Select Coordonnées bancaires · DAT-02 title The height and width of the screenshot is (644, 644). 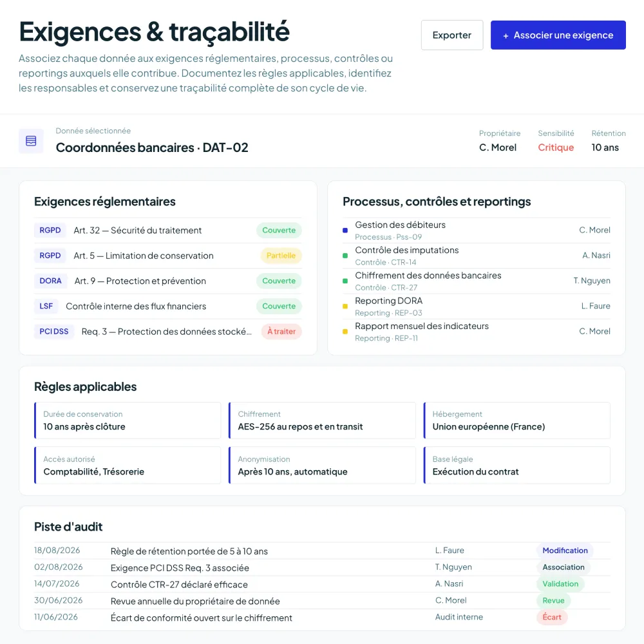(152, 147)
